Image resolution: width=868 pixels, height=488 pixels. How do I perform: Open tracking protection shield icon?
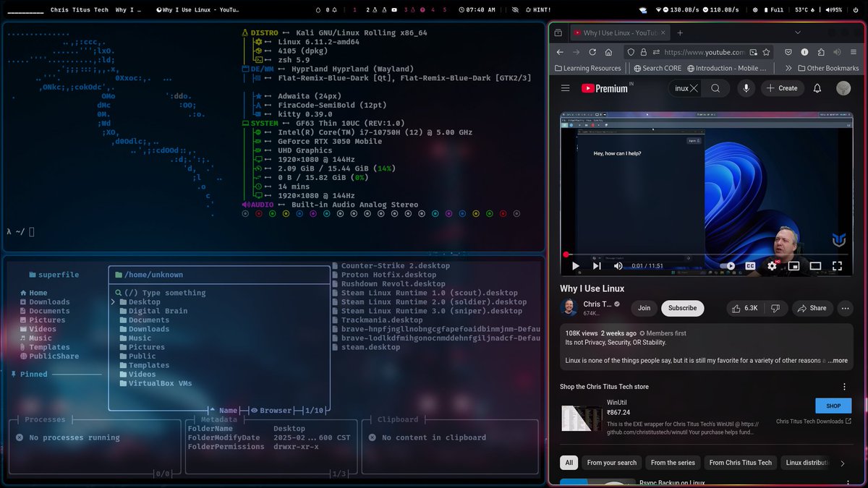tap(631, 52)
